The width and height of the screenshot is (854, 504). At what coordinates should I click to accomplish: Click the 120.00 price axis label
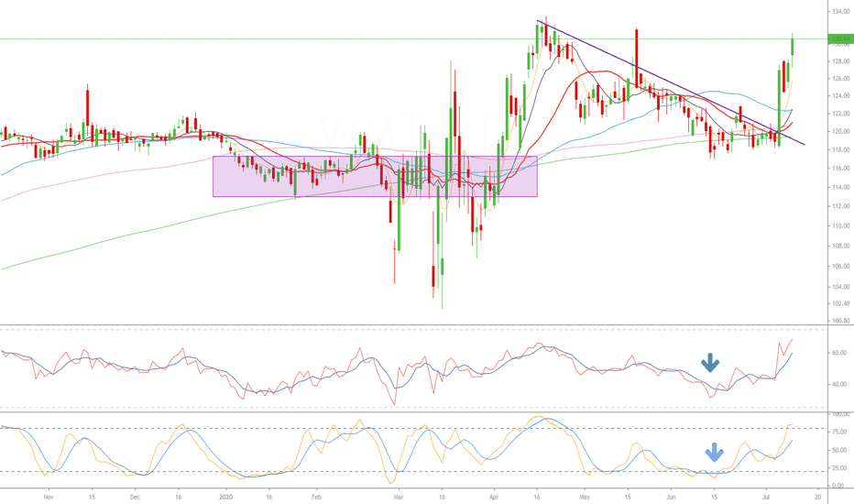841,131
